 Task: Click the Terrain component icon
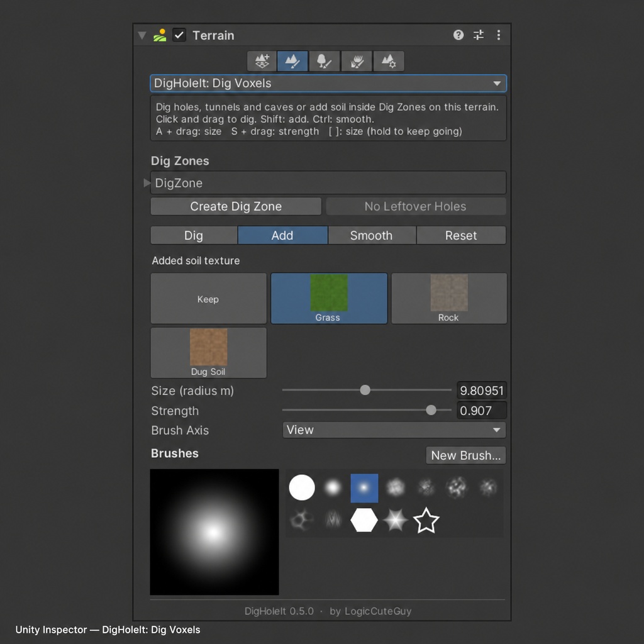160,35
